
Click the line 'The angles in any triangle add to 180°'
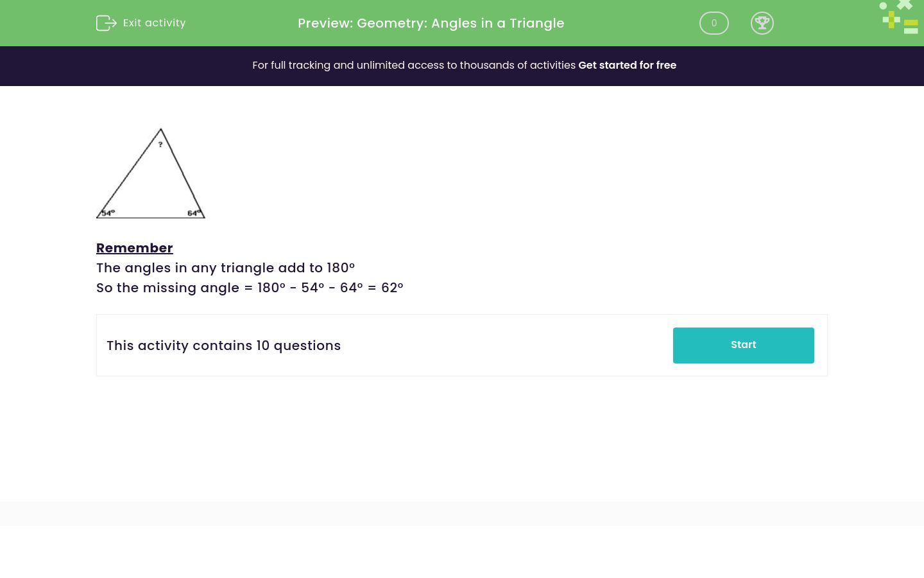225,268
